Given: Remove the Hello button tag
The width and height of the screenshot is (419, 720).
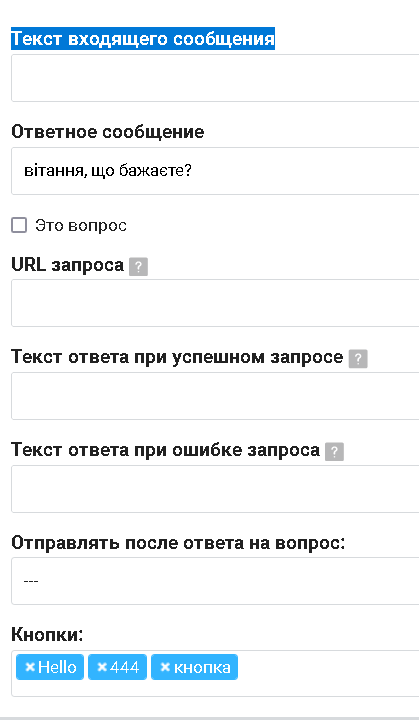Looking at the screenshot, I should point(30,667).
